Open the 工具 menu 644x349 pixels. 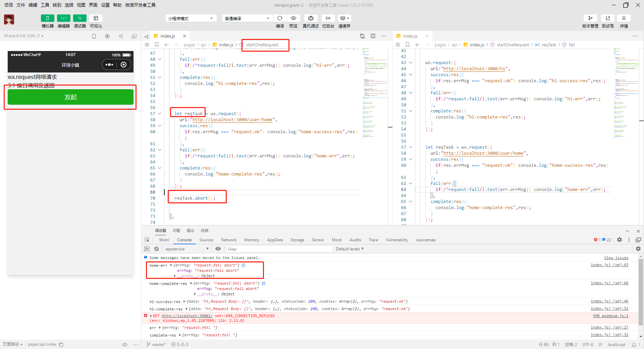(45, 5)
